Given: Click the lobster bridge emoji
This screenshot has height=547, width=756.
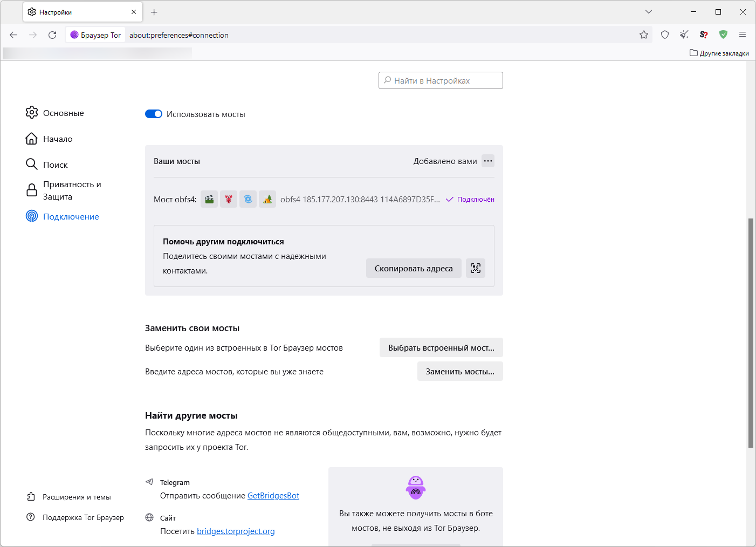Looking at the screenshot, I should 229,199.
